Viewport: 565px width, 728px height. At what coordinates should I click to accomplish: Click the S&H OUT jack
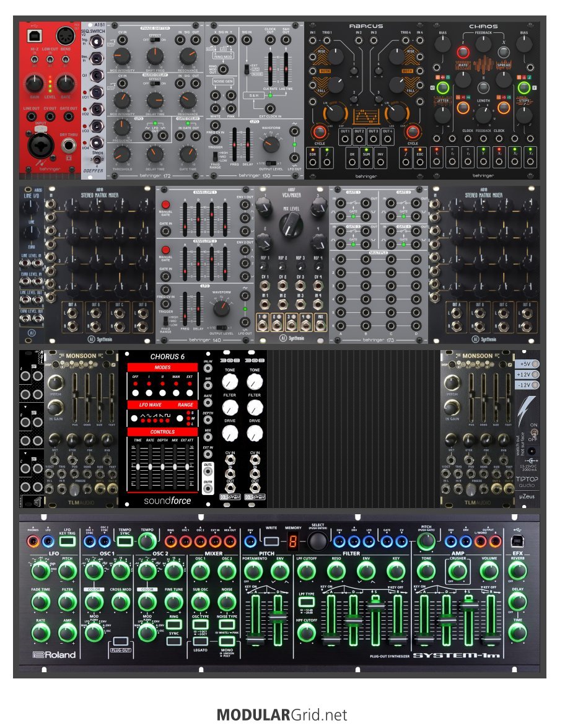click(x=286, y=40)
